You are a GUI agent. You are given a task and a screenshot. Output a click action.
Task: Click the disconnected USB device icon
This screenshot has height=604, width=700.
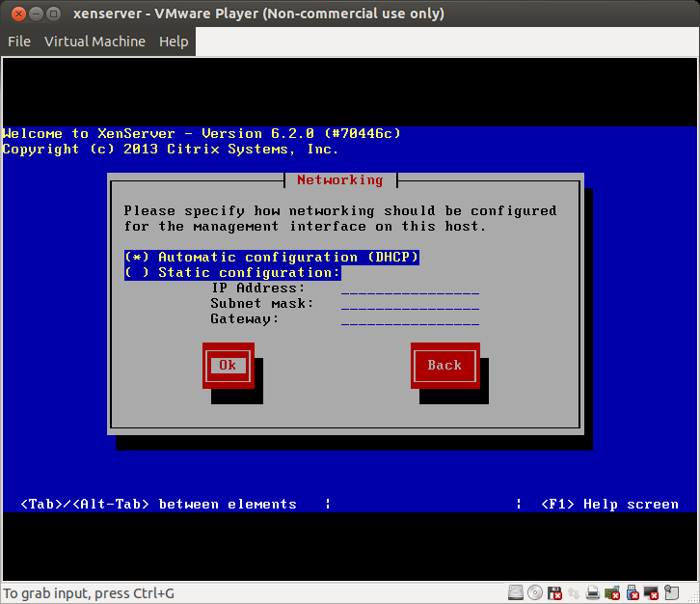[633, 592]
